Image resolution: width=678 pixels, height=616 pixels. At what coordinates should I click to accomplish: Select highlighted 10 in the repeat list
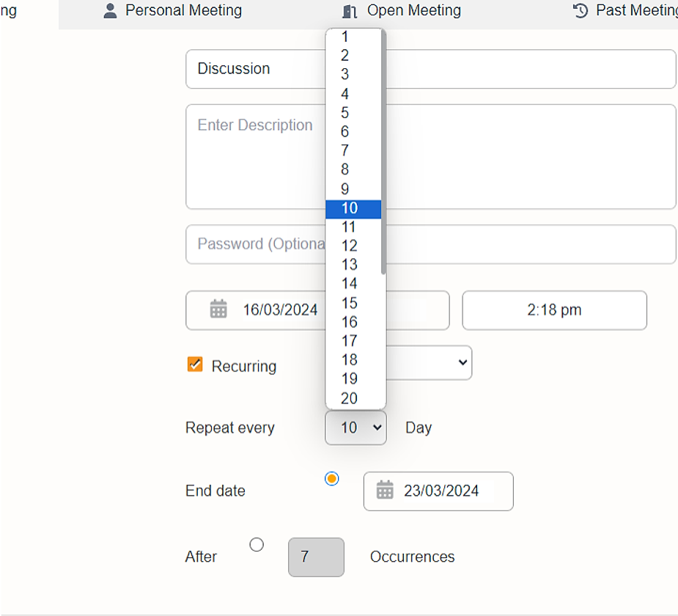(353, 208)
